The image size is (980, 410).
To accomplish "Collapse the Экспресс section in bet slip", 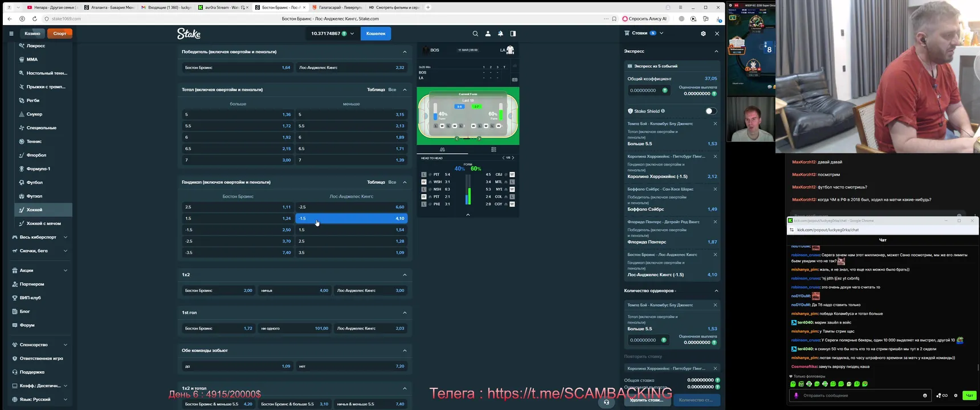I will (x=716, y=51).
